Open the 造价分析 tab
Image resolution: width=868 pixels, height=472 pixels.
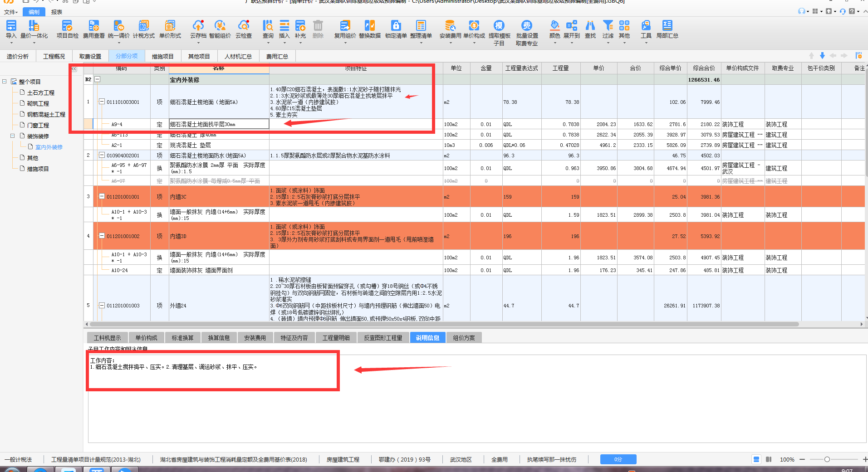click(x=18, y=56)
